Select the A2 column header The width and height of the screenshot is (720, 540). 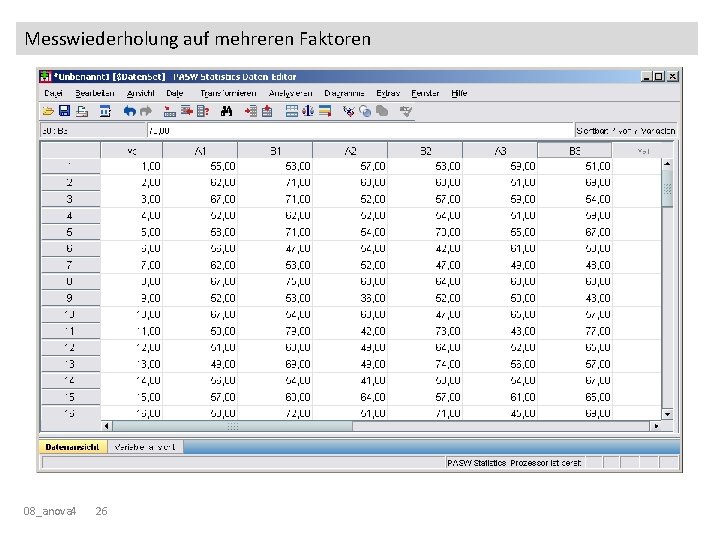click(x=350, y=151)
